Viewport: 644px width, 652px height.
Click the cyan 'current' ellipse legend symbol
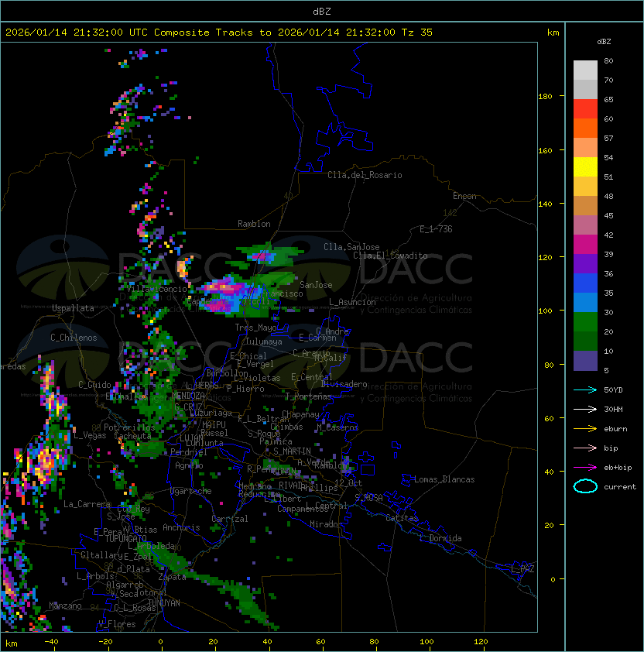pyautogui.click(x=585, y=486)
